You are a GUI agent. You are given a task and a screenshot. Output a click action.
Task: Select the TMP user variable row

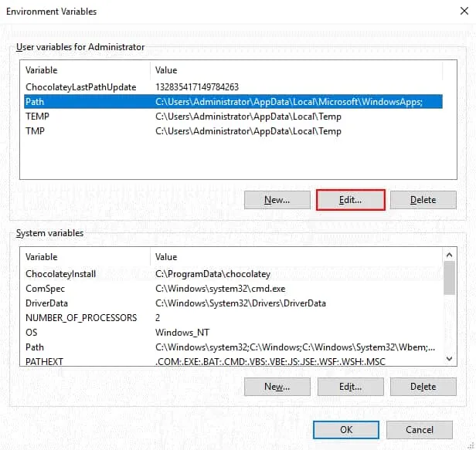36,131
